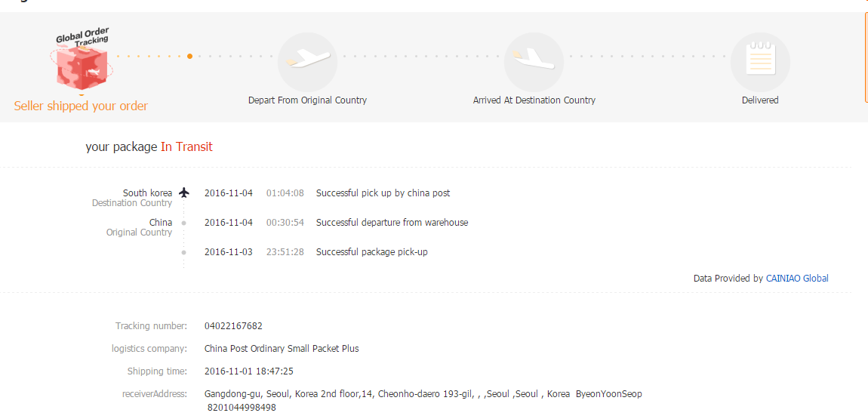The width and height of the screenshot is (868, 416).
Task: Click the Depart From Original Country plane icon
Action: 307,62
